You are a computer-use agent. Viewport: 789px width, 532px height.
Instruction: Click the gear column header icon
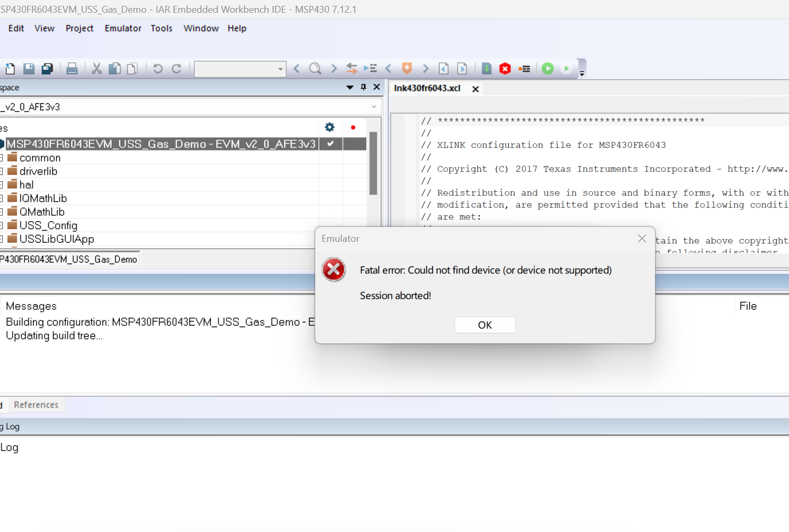coord(330,127)
